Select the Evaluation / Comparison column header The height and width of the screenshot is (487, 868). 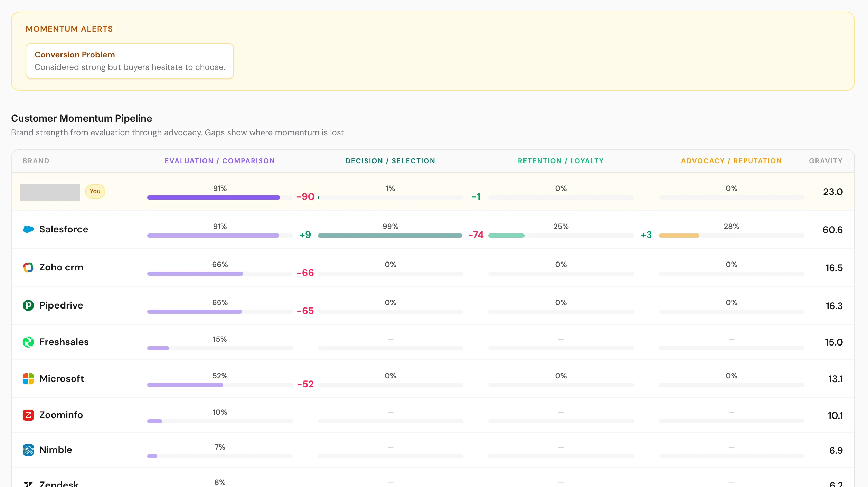point(220,161)
